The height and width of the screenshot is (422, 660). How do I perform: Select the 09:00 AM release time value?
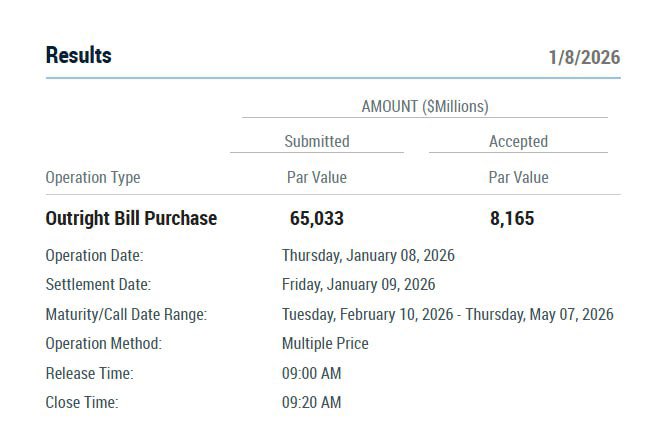pyautogui.click(x=311, y=373)
